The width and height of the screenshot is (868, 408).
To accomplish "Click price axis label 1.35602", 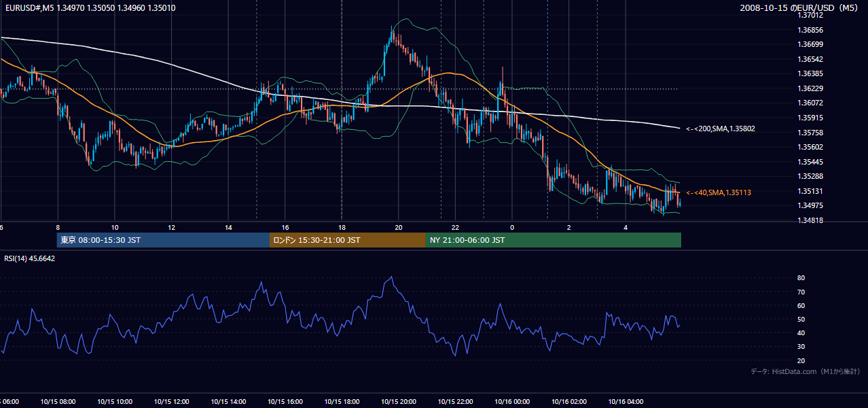I will (810, 147).
